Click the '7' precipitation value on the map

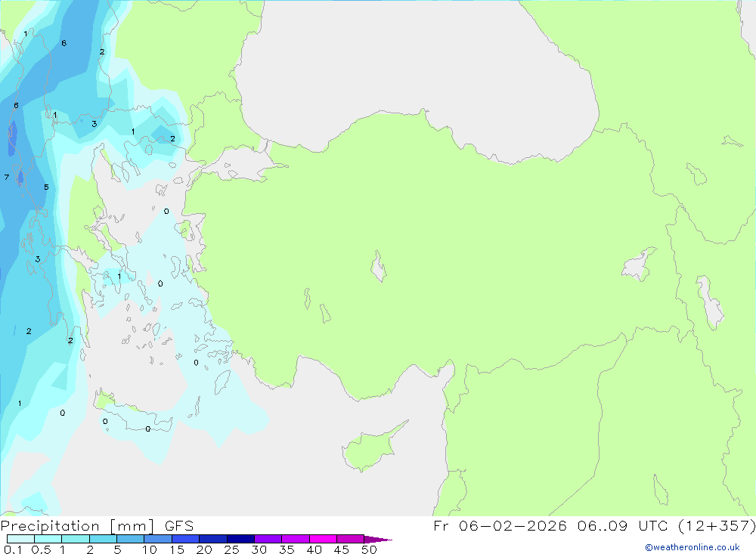point(7,178)
